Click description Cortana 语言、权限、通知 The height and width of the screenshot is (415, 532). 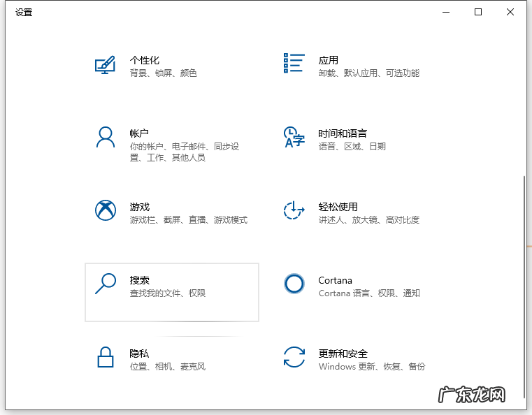point(369,293)
